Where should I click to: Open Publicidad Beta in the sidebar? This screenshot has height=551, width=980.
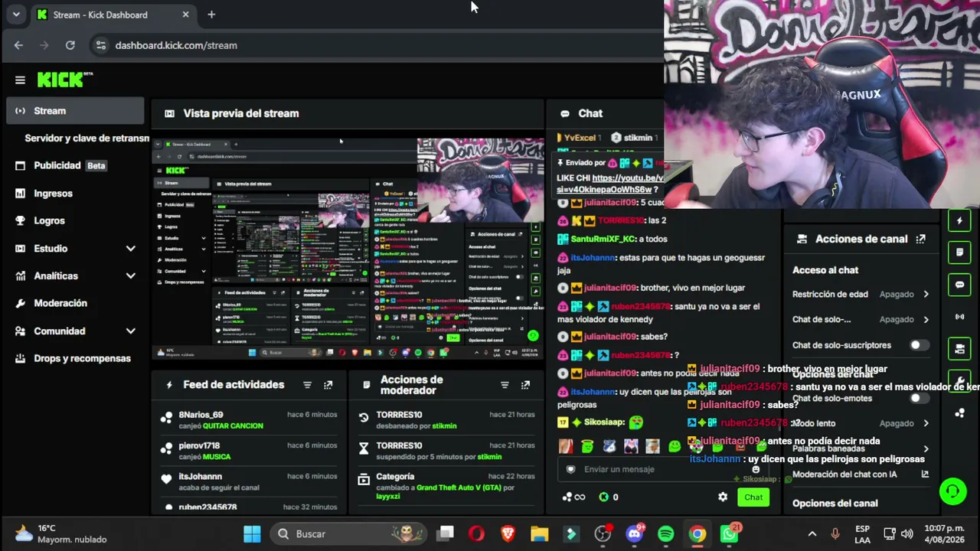pyautogui.click(x=75, y=165)
